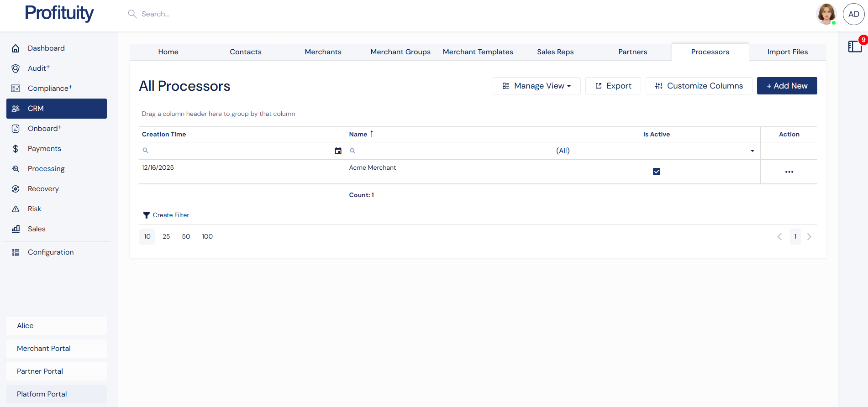Click the user profile avatar photo

[x=826, y=14]
